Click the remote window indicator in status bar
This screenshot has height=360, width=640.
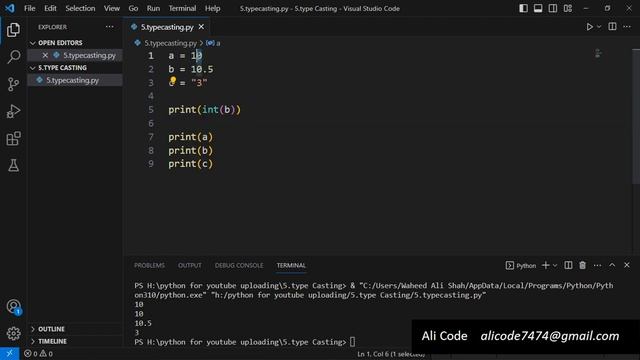pyautogui.click(x=9, y=353)
